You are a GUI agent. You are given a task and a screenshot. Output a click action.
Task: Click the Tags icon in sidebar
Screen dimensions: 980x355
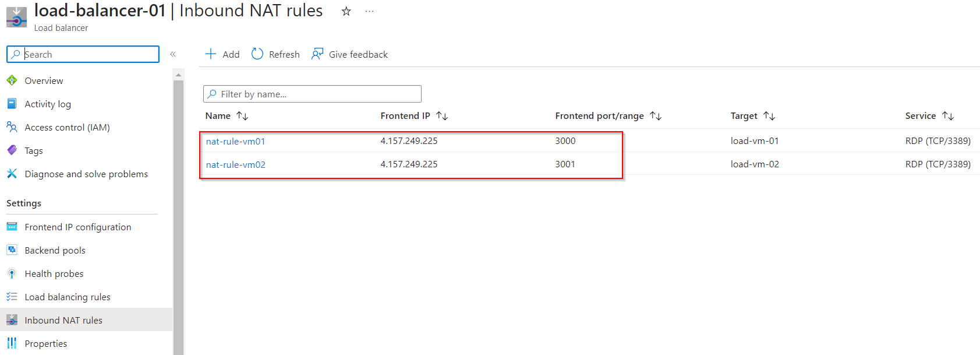[12, 150]
